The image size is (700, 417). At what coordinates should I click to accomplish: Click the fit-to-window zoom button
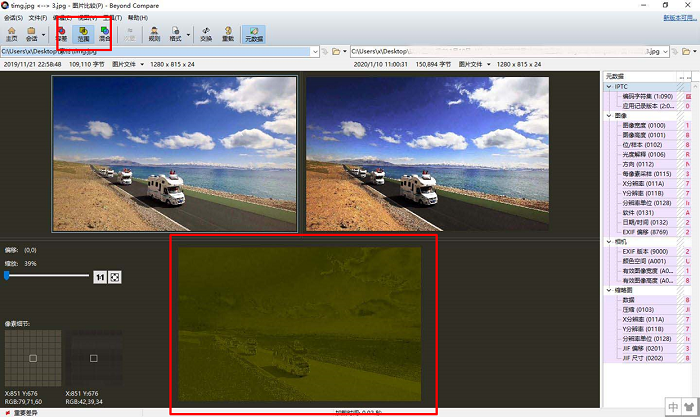pyautogui.click(x=115, y=277)
